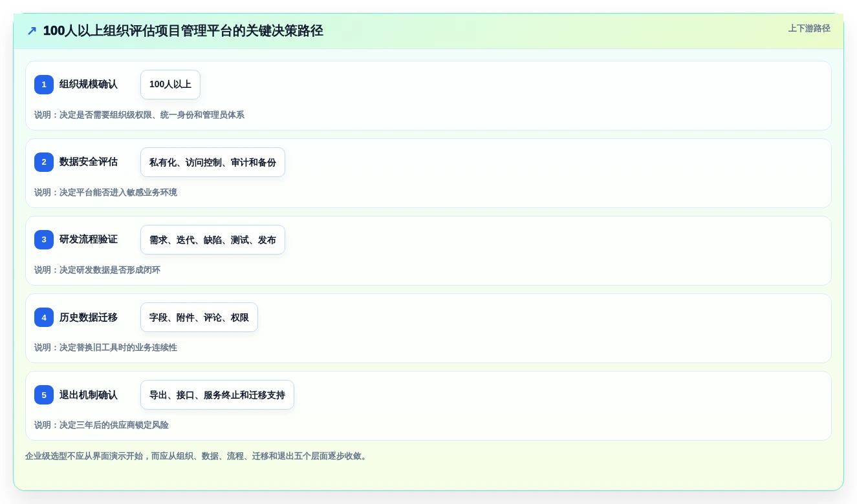The image size is (857, 504).
Task: Click the description 决定替换旧工具时的业务连续性
Action: [x=118, y=348]
